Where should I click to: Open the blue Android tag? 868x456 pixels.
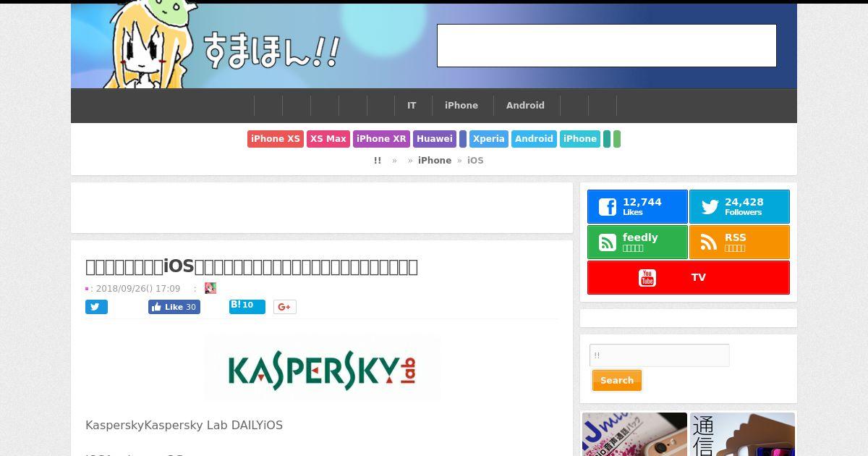click(x=534, y=139)
